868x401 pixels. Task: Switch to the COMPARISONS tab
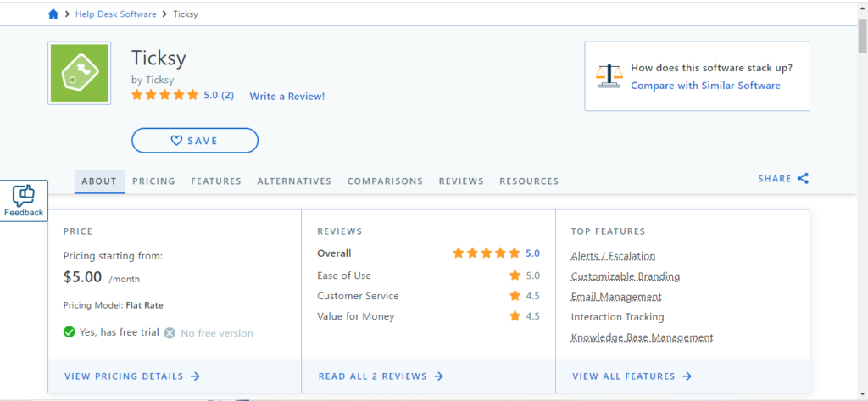click(x=386, y=181)
